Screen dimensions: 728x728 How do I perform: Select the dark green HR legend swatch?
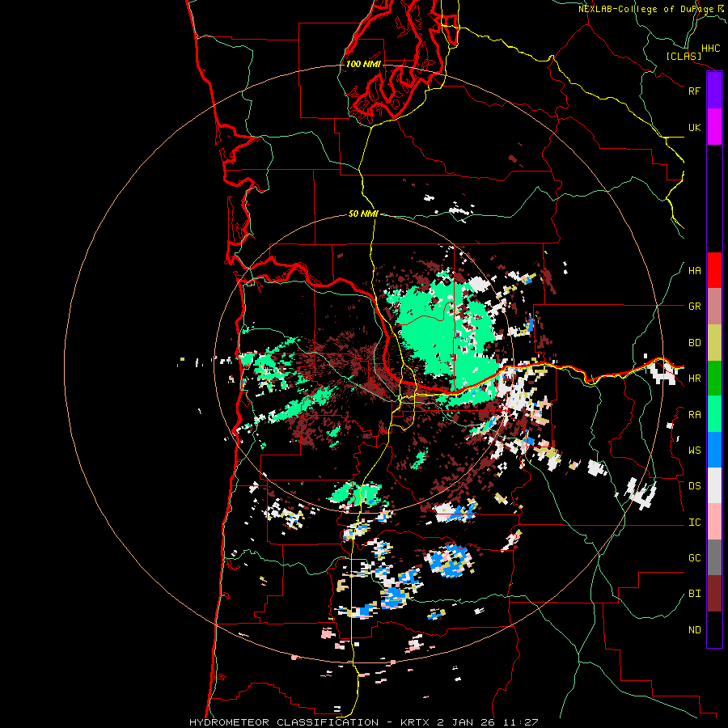(714, 379)
